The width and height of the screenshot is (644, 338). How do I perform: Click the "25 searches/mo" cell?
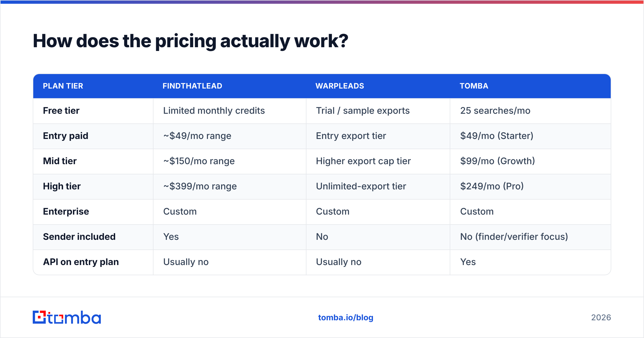coord(495,111)
